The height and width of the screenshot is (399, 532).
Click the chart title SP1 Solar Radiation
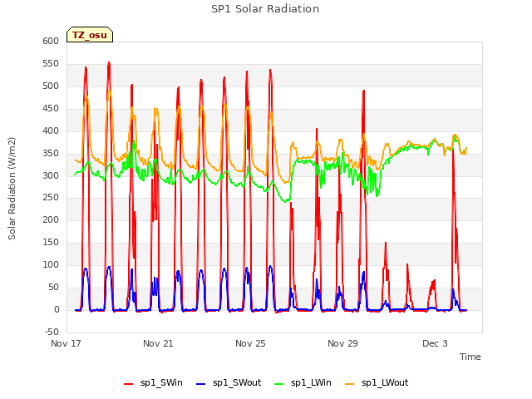coord(265,9)
